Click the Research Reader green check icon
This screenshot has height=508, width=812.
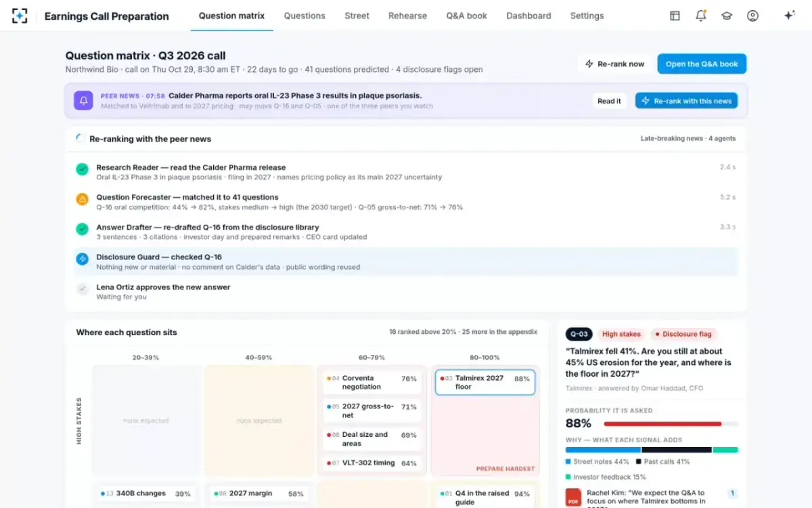(82, 169)
